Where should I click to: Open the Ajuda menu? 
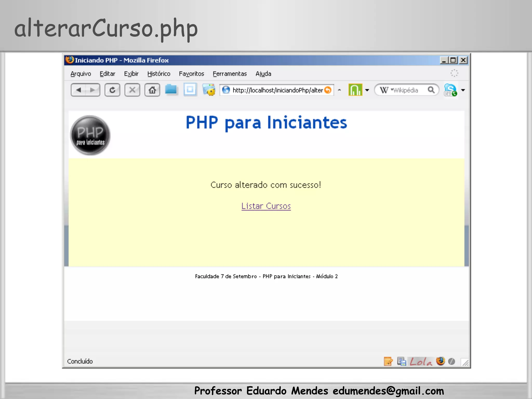point(263,74)
